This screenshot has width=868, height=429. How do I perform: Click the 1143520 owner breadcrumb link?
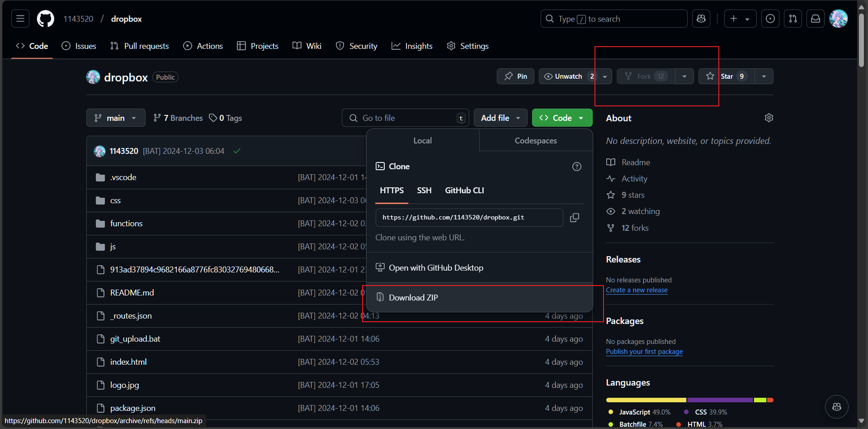tap(78, 19)
